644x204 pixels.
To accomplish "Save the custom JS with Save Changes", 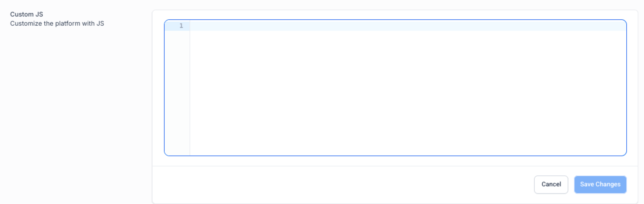I will tap(600, 184).
